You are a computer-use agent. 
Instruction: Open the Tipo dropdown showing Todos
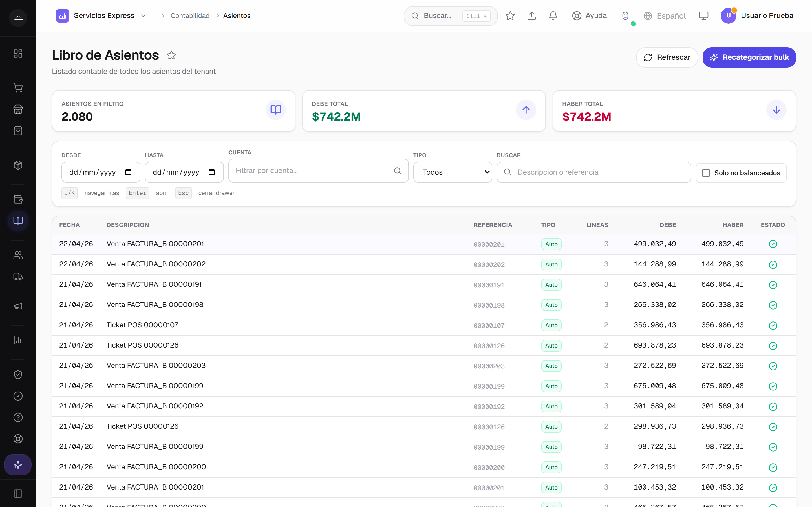[452, 172]
